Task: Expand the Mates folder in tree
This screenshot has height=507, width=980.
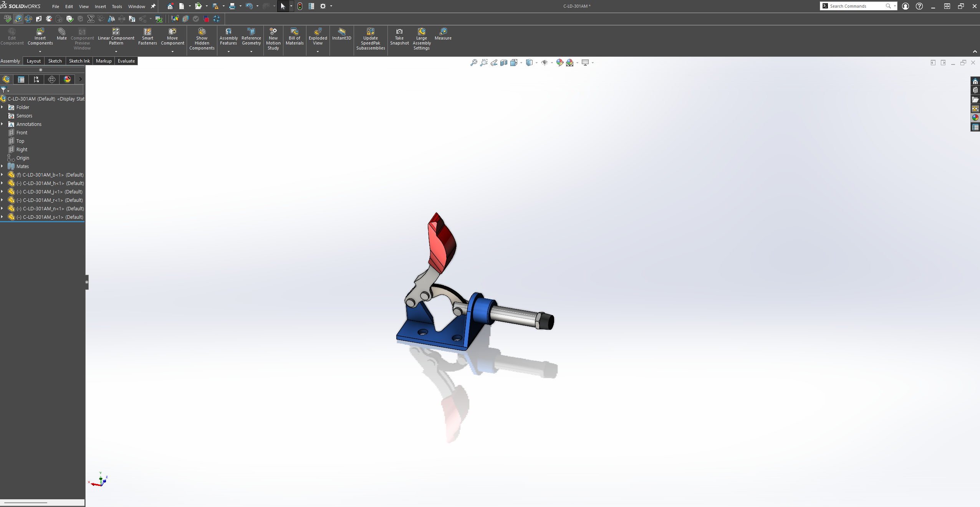Action: click(2, 166)
